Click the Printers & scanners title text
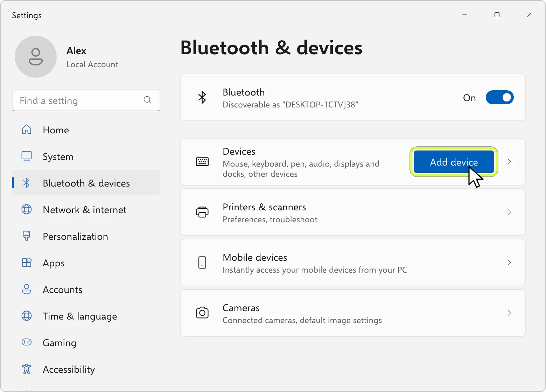This screenshot has width=546, height=392. pyautogui.click(x=264, y=207)
